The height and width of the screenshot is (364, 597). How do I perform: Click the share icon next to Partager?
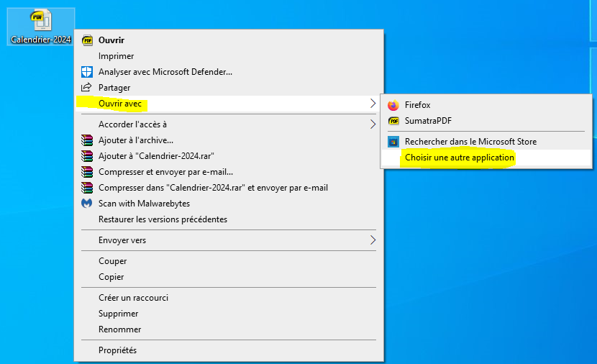(x=86, y=87)
